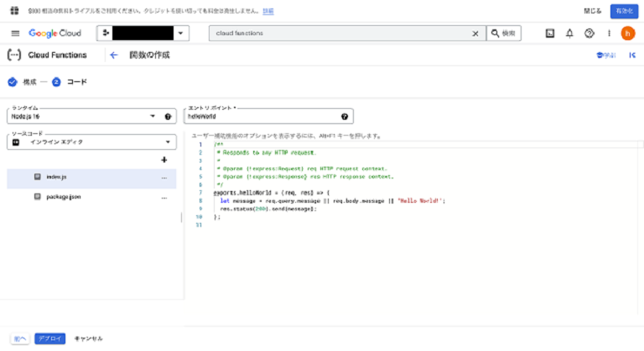Click the 有効化 button in the banner
This screenshot has width=644, height=351.
621,11
